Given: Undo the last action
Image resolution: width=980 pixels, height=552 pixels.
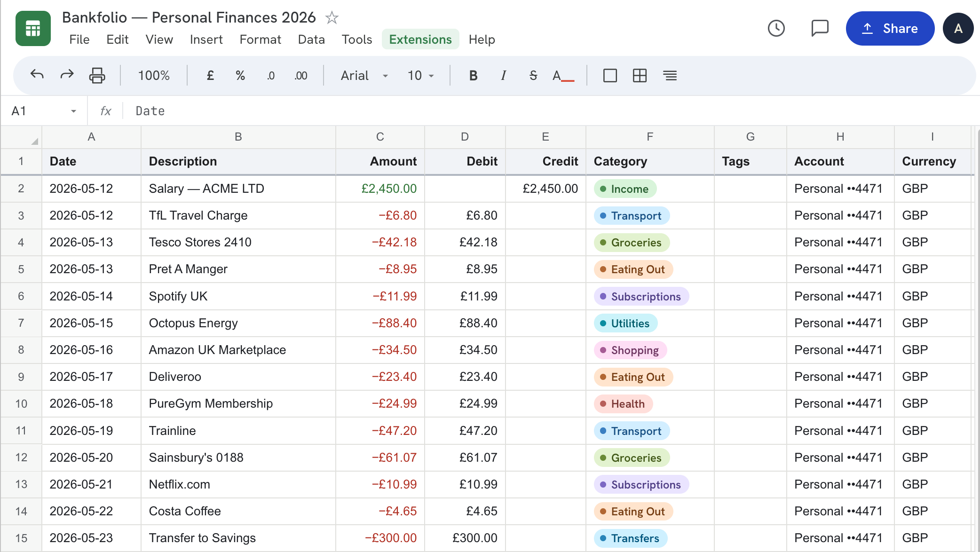Looking at the screenshot, I should (x=37, y=75).
